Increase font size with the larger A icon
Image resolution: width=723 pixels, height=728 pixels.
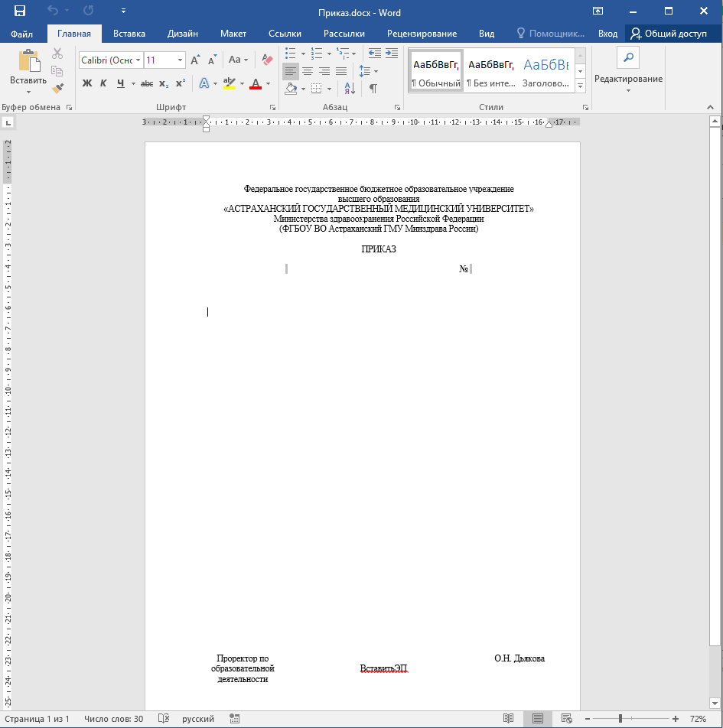pos(194,60)
